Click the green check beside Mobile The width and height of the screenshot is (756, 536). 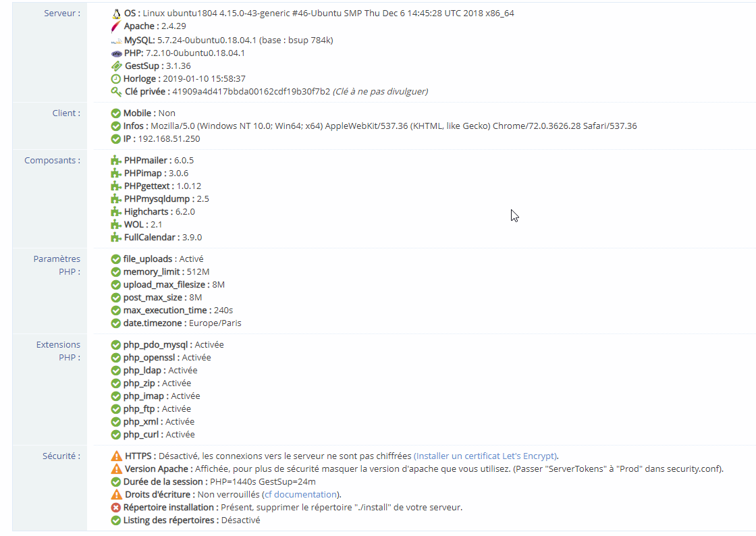115,113
